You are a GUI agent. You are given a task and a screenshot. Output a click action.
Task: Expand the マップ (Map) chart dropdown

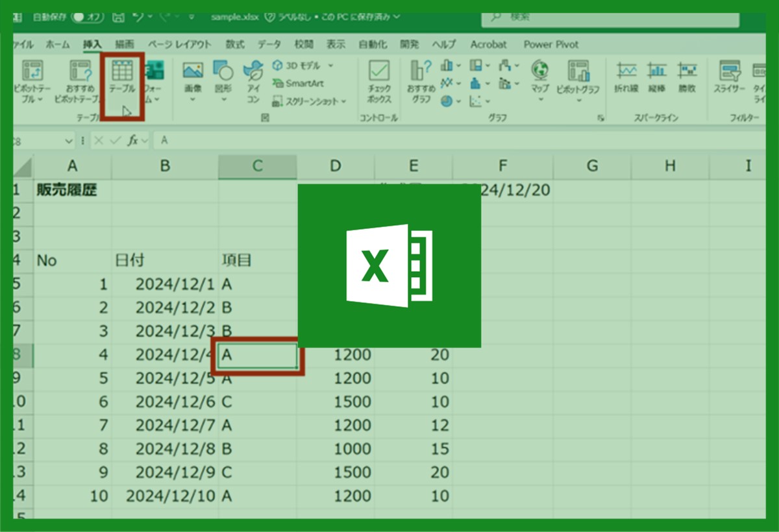540,100
